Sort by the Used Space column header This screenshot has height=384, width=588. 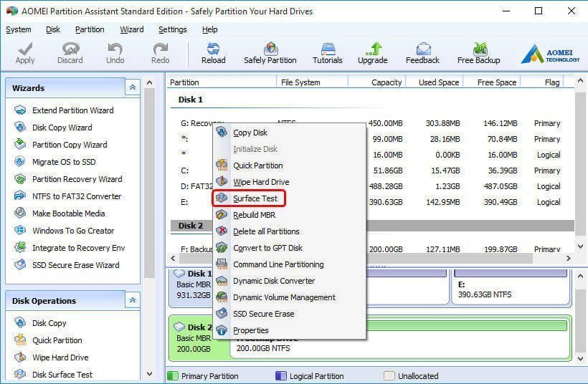tap(435, 82)
